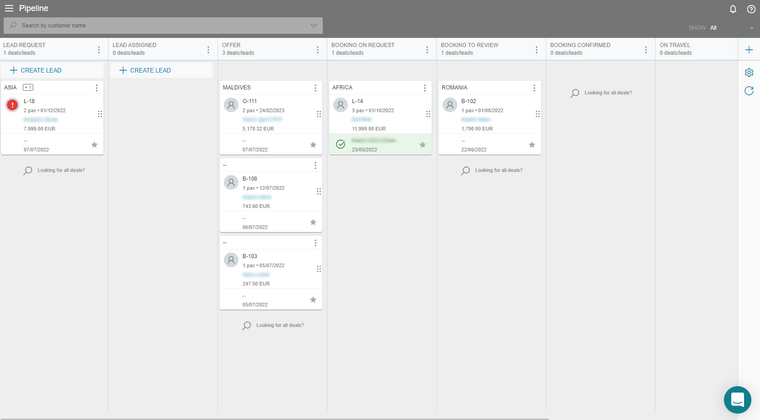Click the ON TRAVEL column header
The width and height of the screenshot is (760, 420).
pos(675,45)
